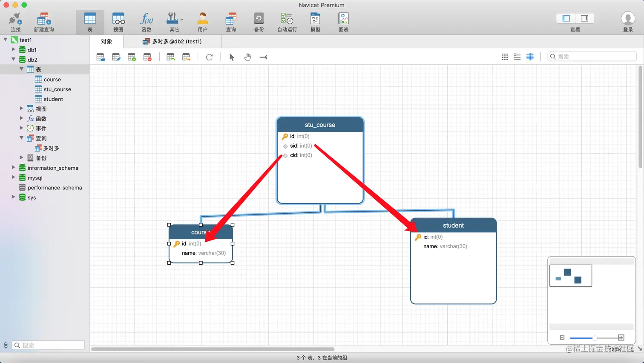Screen dimensions: 644x363
Task: Collapse the 表 tables group
Action: [x=21, y=69]
